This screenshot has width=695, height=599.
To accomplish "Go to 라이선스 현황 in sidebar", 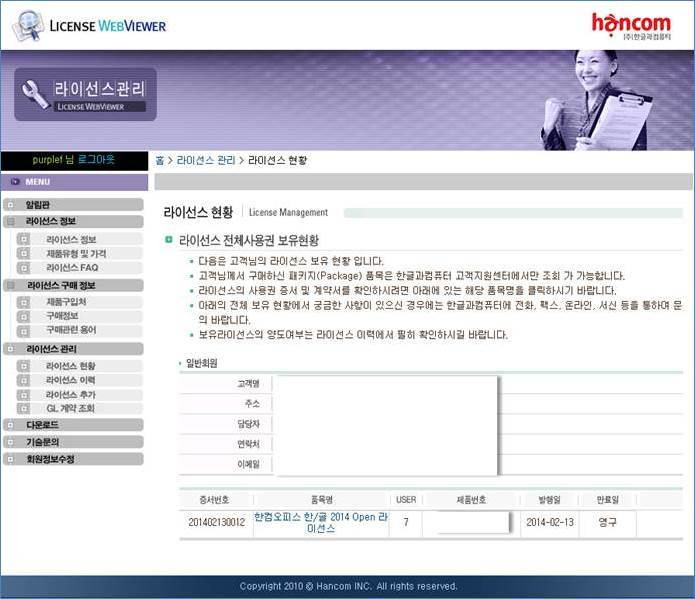I will point(70,366).
